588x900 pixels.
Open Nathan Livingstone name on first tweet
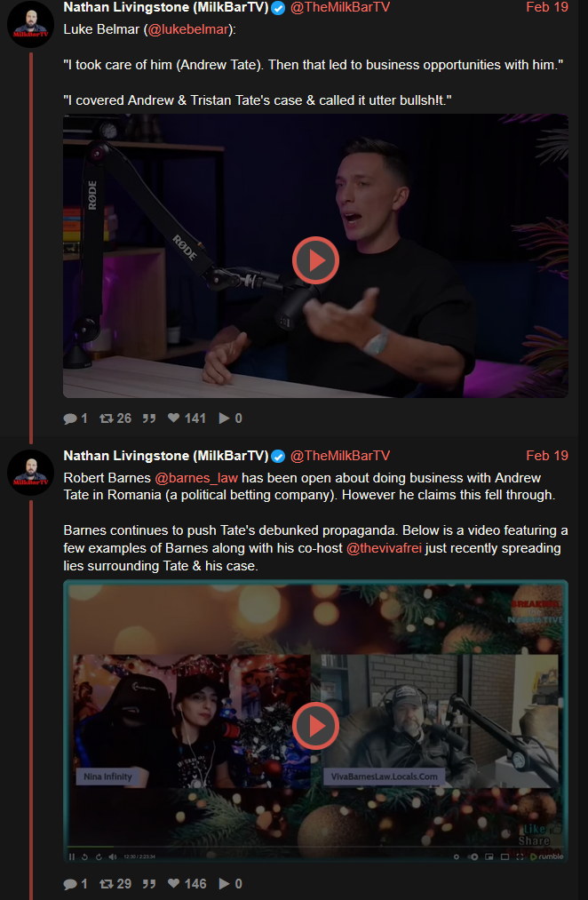coord(166,7)
